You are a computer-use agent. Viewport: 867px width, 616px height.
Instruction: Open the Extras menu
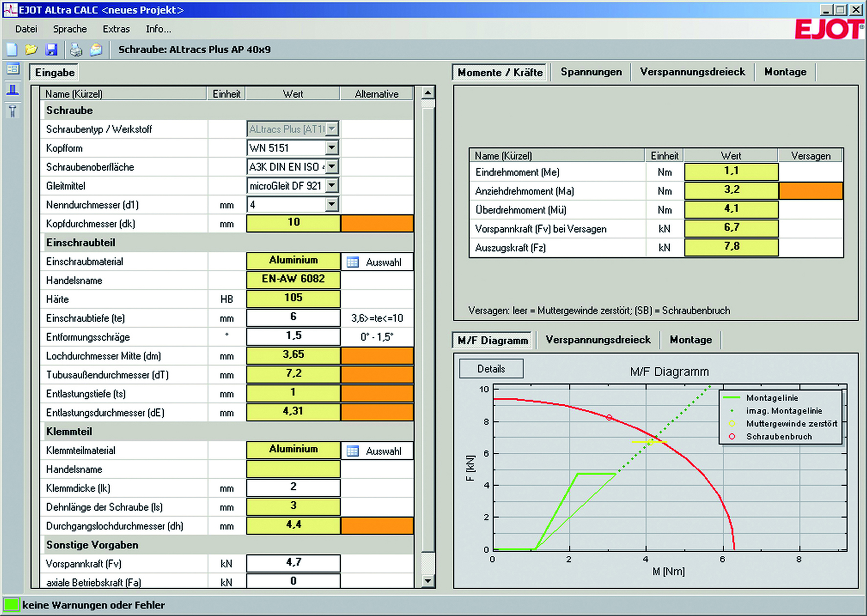click(x=116, y=29)
